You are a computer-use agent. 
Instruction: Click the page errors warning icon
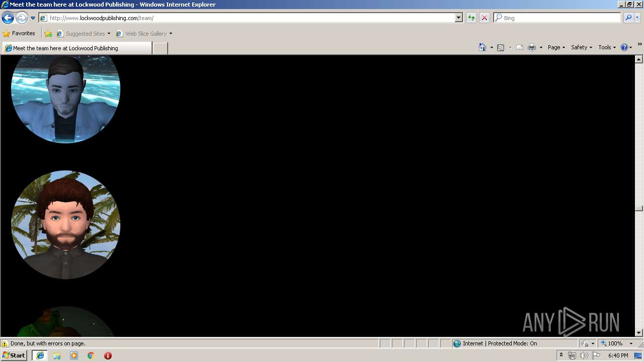click(5, 344)
